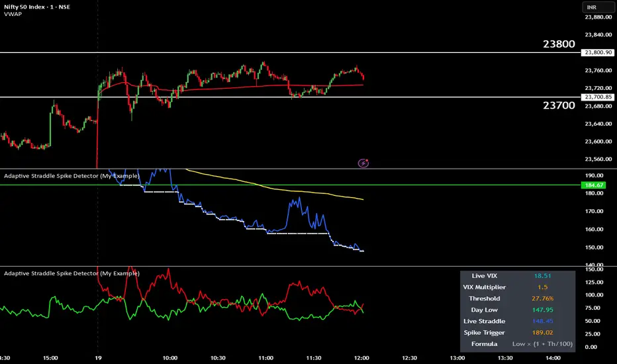Select the 23,700.85 price line label
The image size is (617, 364).
(598, 97)
